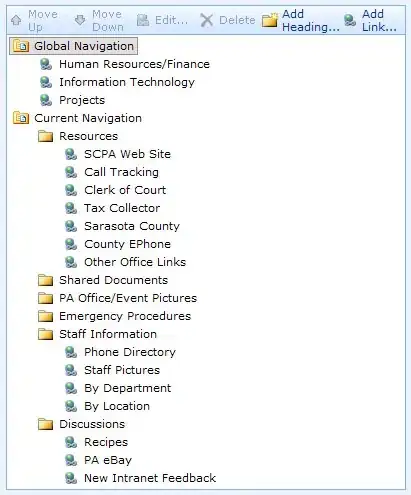
Task: Click the Edit toolbar icon
Action: point(143,20)
